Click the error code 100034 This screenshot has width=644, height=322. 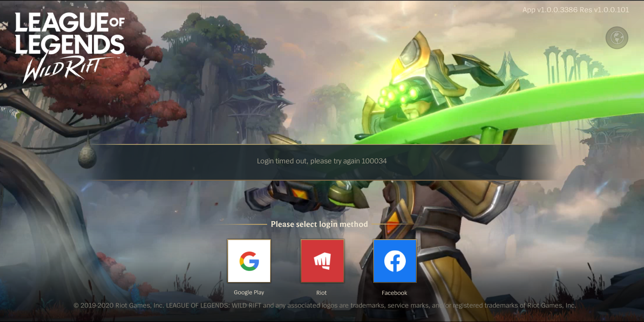tap(374, 161)
